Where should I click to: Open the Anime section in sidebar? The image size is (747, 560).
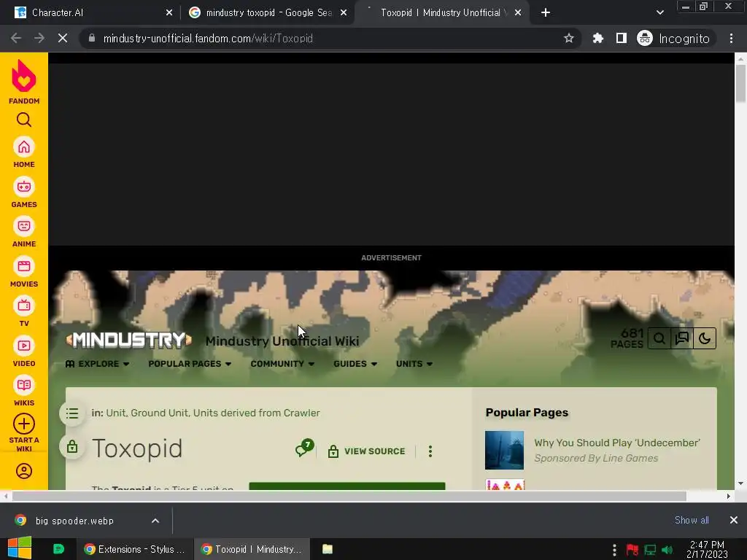click(x=24, y=232)
